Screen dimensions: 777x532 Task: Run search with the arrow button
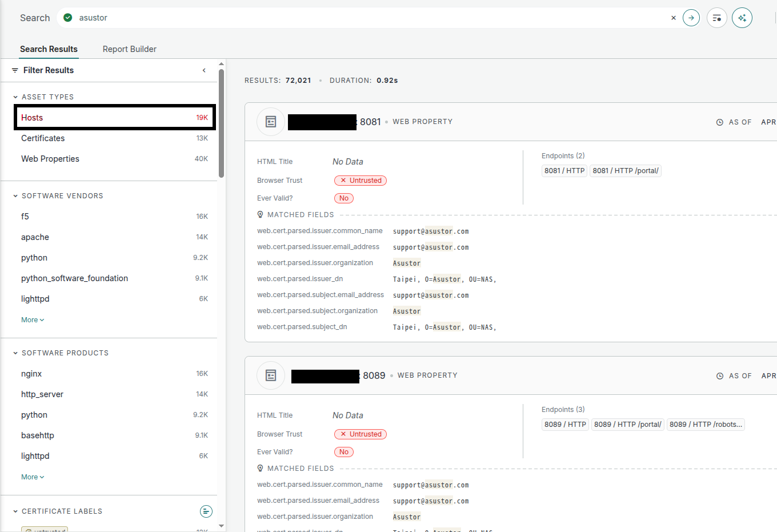click(x=691, y=18)
